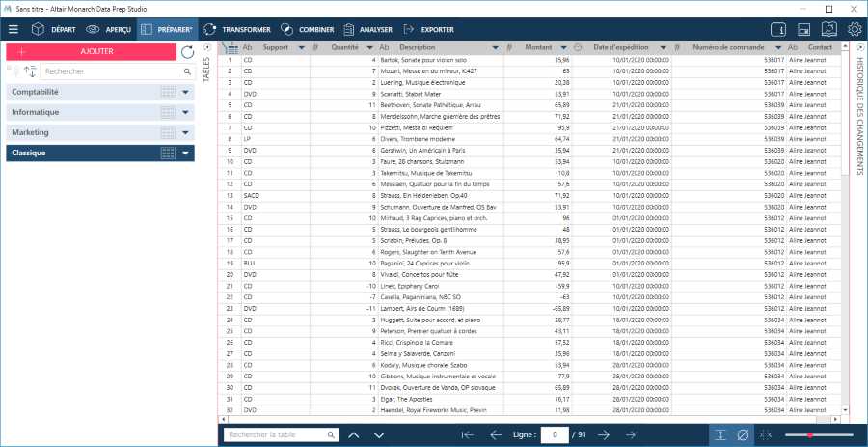The image size is (868, 447).
Task: Switch to the TRANSFORMER tab
Action: [238, 30]
